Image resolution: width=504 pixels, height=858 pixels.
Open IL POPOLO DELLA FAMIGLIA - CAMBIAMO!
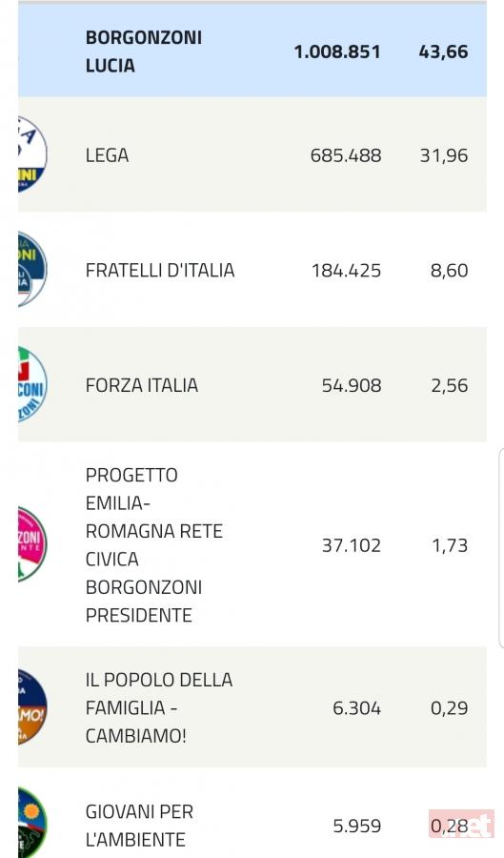point(159,707)
